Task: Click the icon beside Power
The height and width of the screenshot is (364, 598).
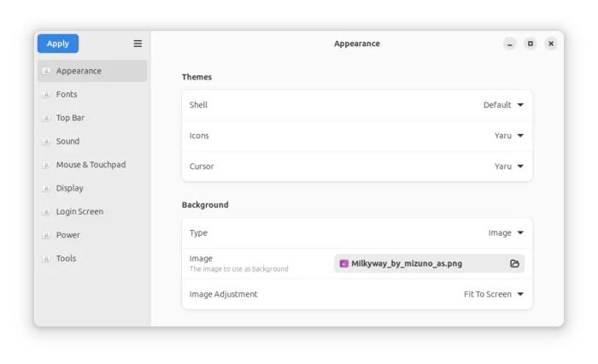Action: pyautogui.click(x=46, y=235)
